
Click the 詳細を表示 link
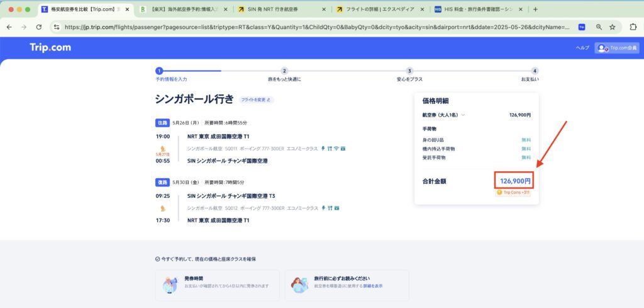(372, 286)
